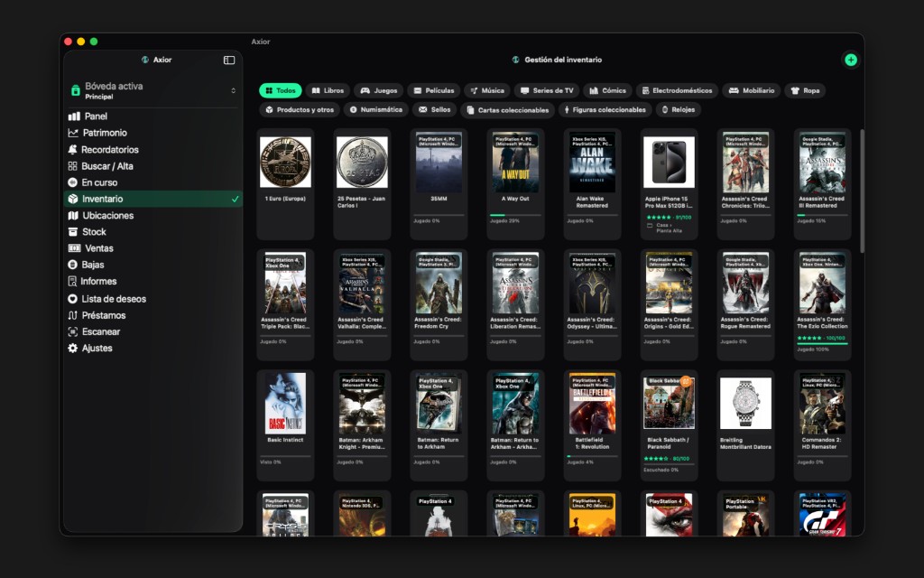
Task: Open Alan Wake Remastered cover
Action: point(592,163)
